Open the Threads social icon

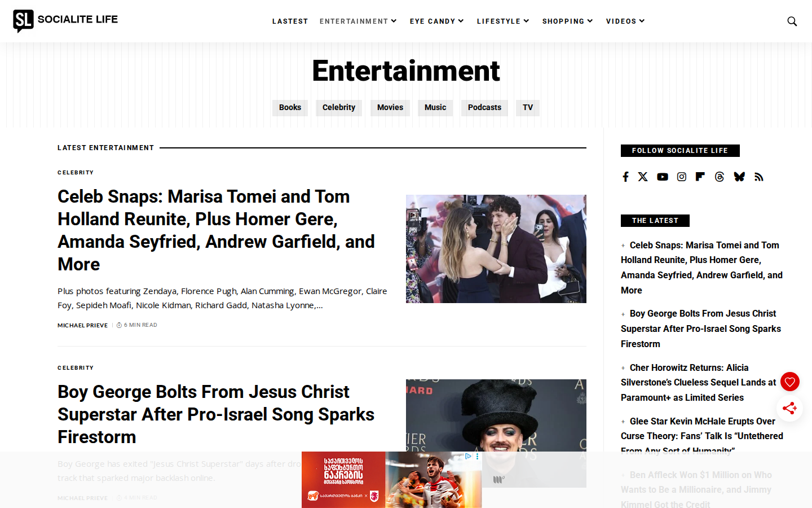click(x=720, y=177)
